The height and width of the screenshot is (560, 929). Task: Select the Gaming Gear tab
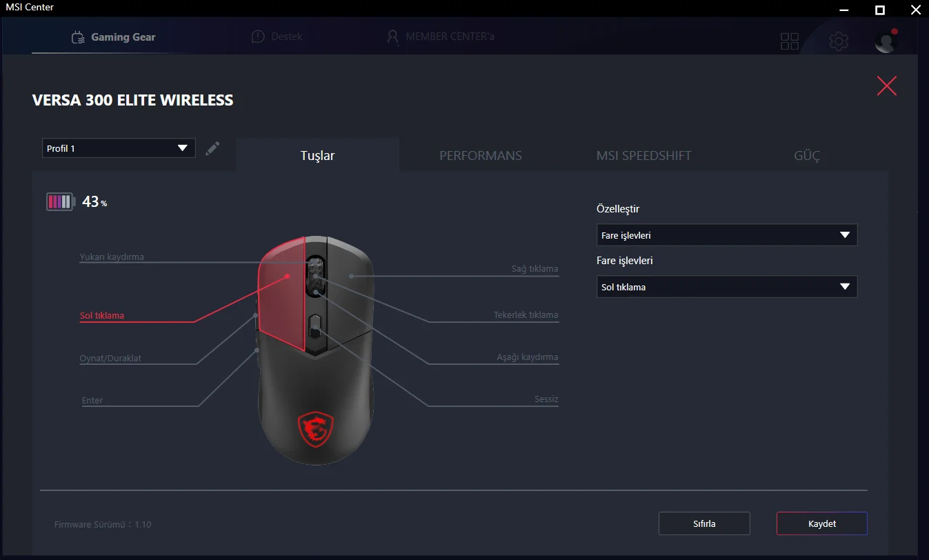[114, 37]
